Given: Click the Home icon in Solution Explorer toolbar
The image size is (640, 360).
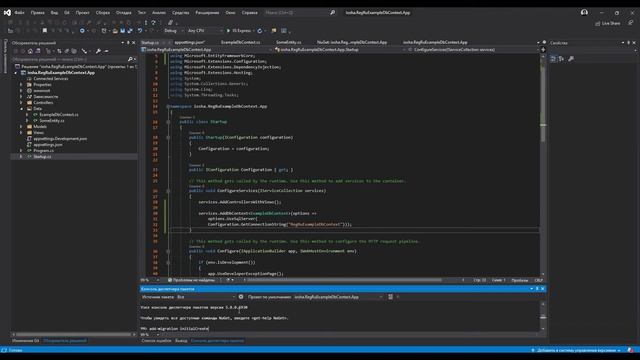Looking at the screenshot, I should coord(30,51).
